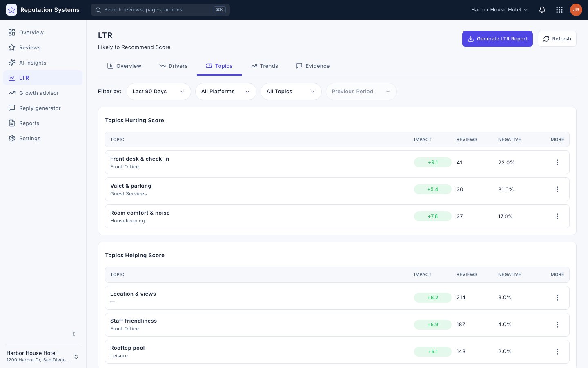Click the Room comfort & noise topic name
Viewport: 588px width, 368px height.
point(140,213)
